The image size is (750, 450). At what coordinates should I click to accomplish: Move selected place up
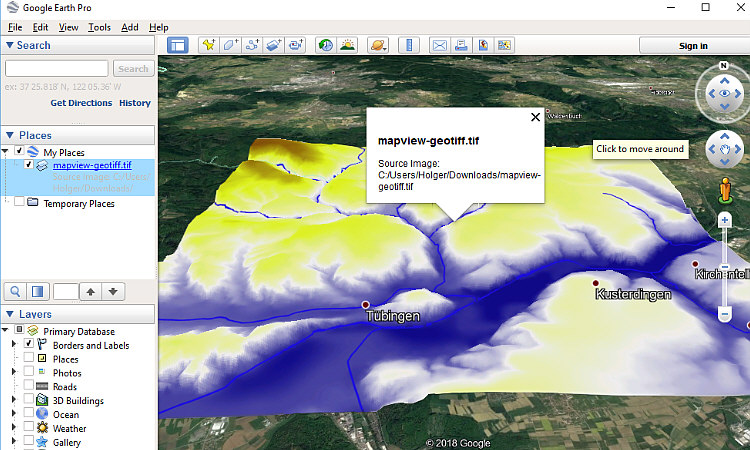(91, 291)
